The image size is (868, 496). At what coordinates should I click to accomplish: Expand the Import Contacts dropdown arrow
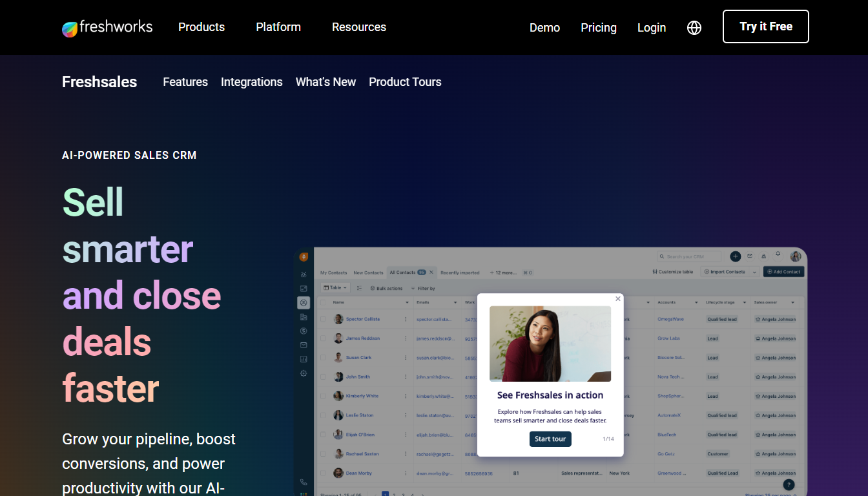tap(755, 272)
